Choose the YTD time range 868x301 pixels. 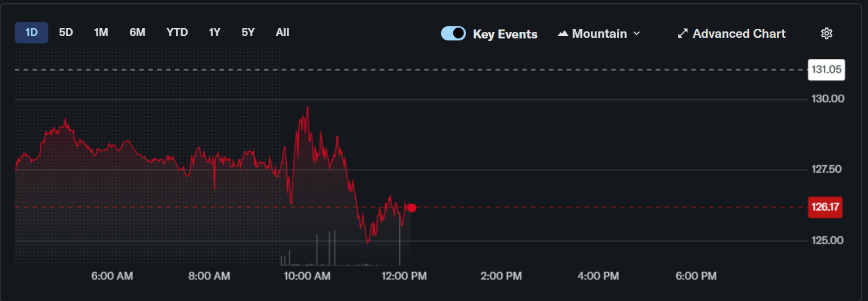click(x=177, y=32)
